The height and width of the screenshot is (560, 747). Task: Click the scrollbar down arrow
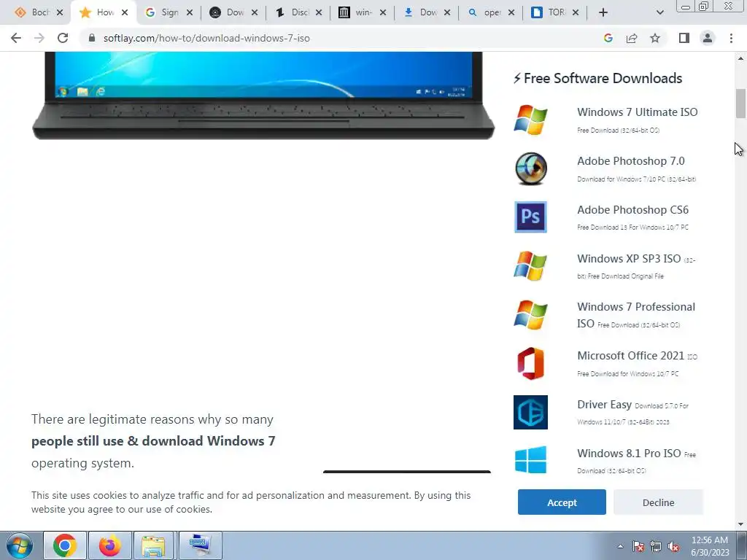[x=740, y=524]
